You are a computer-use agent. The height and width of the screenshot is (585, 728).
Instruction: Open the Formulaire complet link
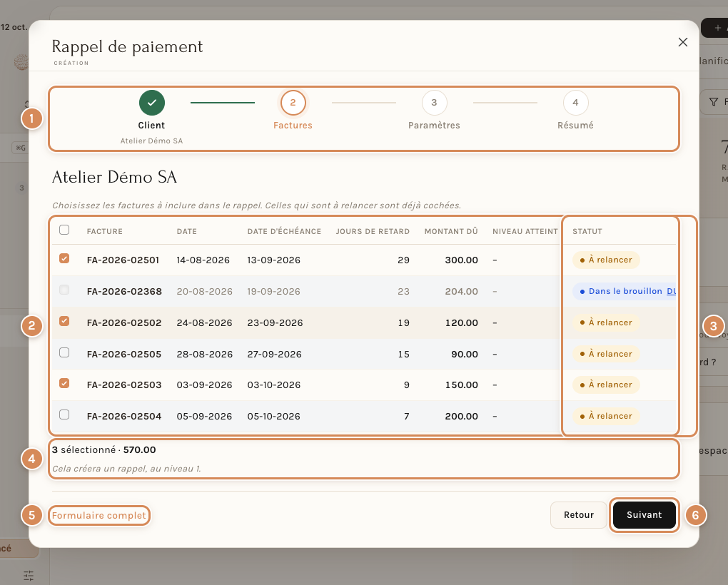tap(99, 515)
